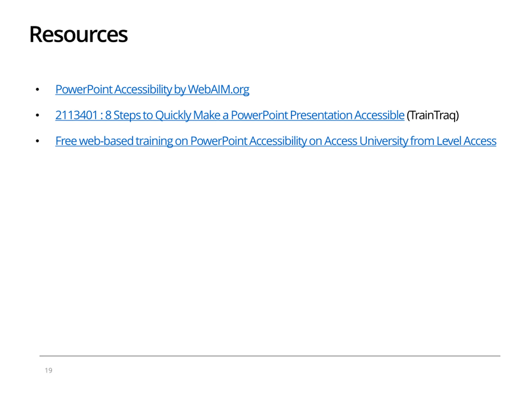
Task: Click the words Presentation Accessible in second link
Action: point(347,115)
